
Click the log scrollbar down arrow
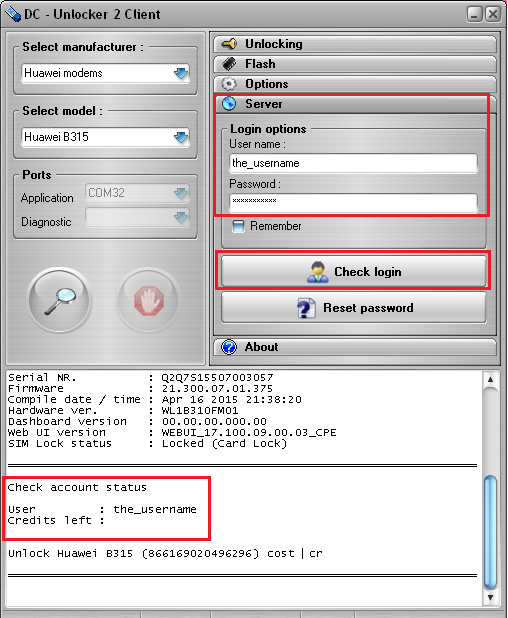tap(490, 598)
